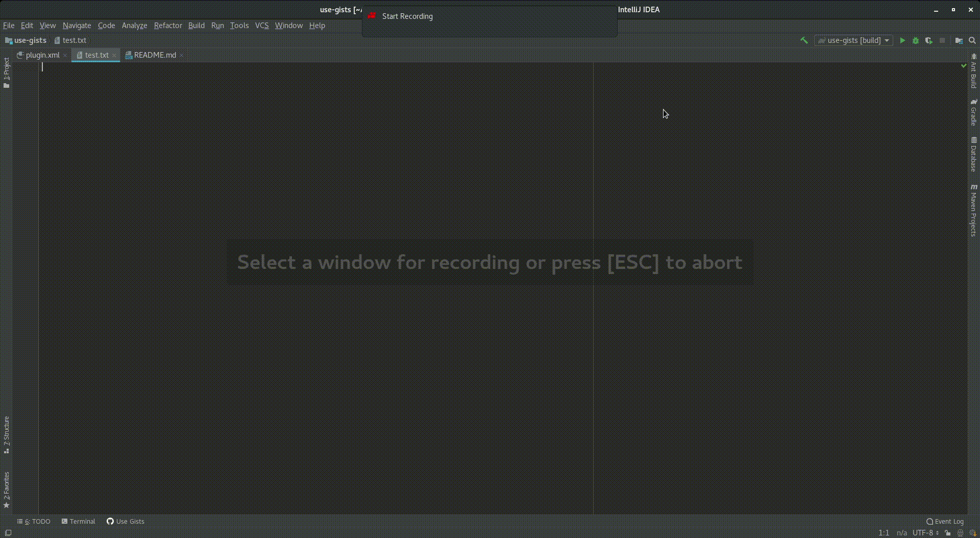Toggle tool window bars in the bottom-left corner

click(x=8, y=533)
